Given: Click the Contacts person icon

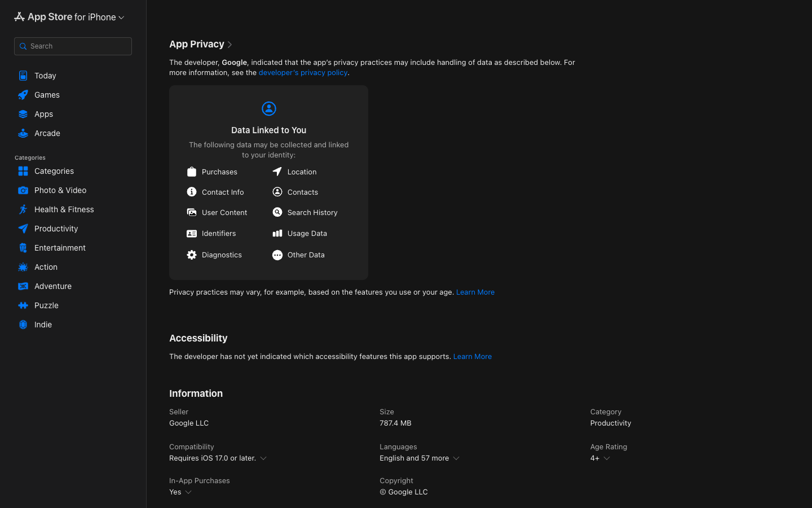Looking at the screenshot, I should click(x=277, y=192).
